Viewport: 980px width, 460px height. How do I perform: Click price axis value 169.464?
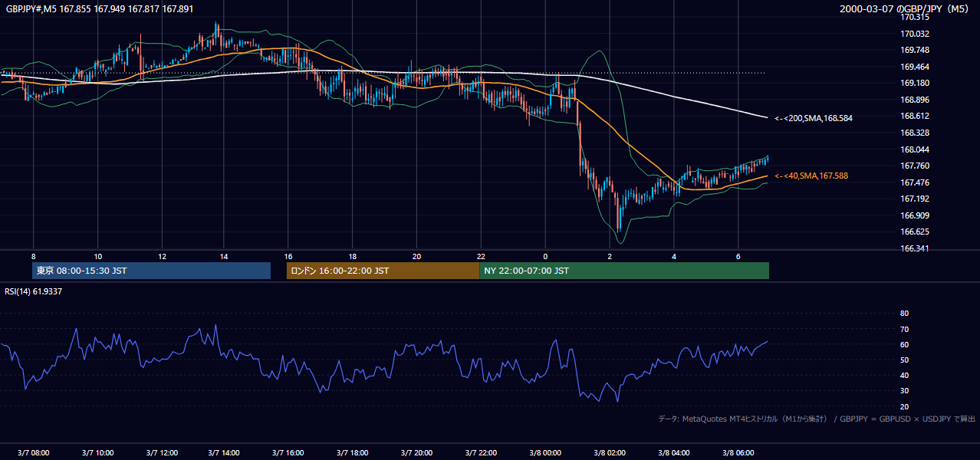(x=916, y=67)
